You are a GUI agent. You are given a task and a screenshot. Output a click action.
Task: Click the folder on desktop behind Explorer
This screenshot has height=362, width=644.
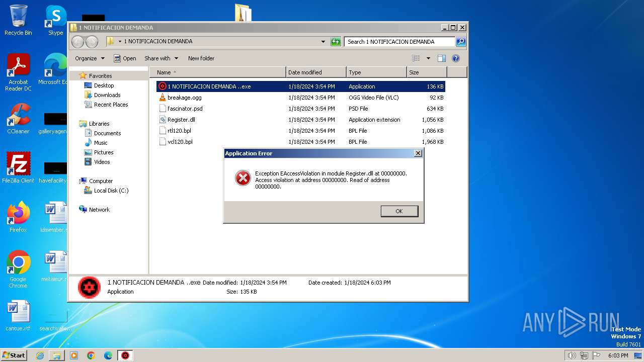[243, 13]
